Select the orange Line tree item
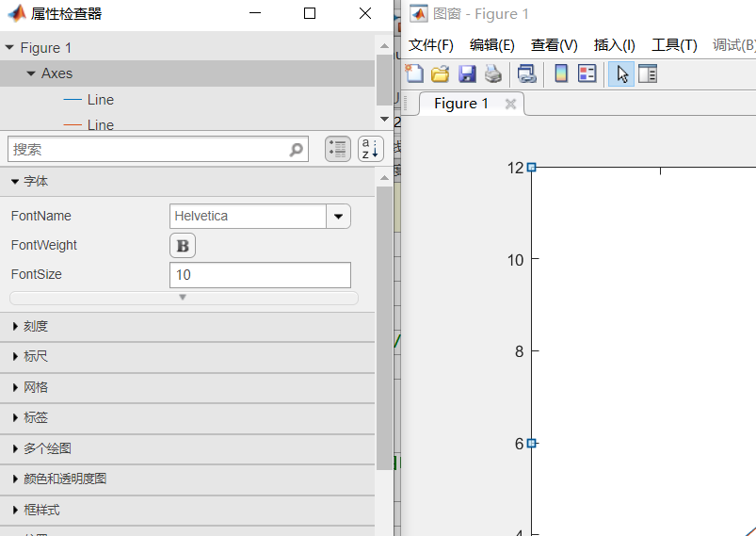The height and width of the screenshot is (536, 756). point(101,124)
